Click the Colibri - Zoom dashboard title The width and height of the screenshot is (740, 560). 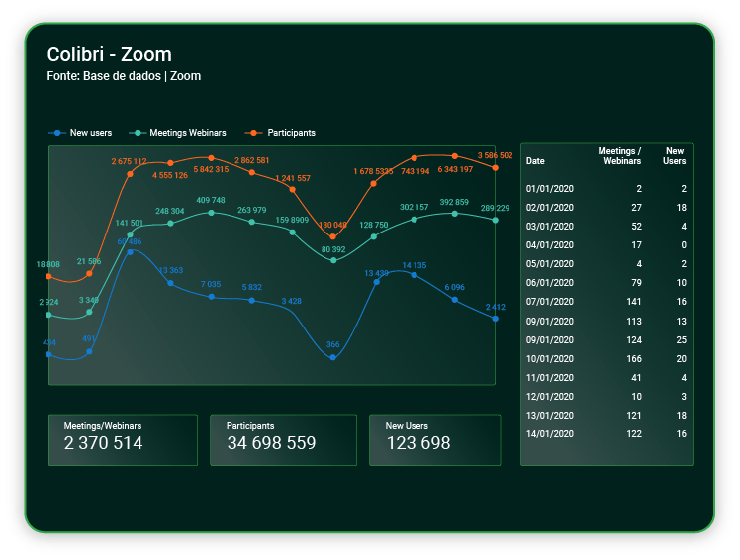coord(110,54)
